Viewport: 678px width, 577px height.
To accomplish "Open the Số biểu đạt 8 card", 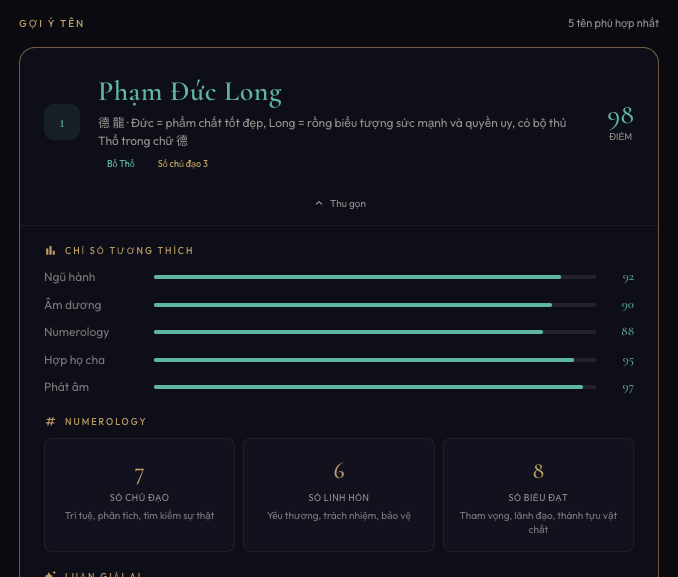I will [x=538, y=494].
